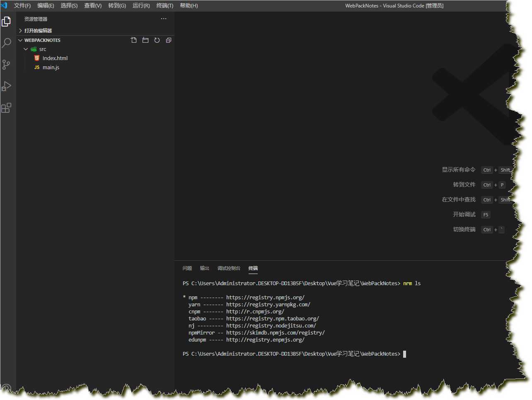Click the JS icon beside main.js
Image resolution: width=532 pixels, height=400 pixels.
[x=37, y=67]
